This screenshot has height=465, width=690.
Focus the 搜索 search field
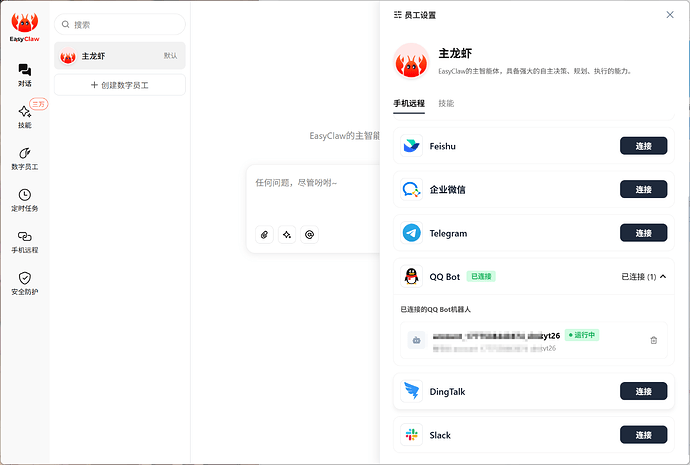click(x=120, y=24)
